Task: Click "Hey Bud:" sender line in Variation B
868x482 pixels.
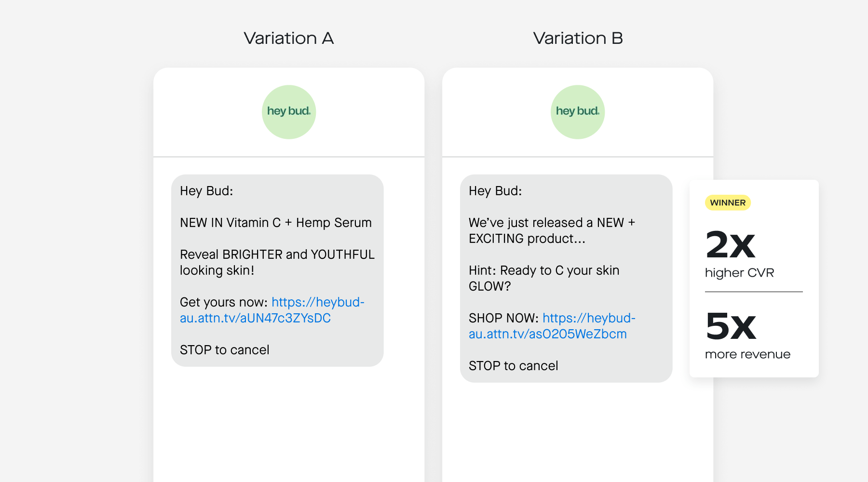Action: [495, 191]
